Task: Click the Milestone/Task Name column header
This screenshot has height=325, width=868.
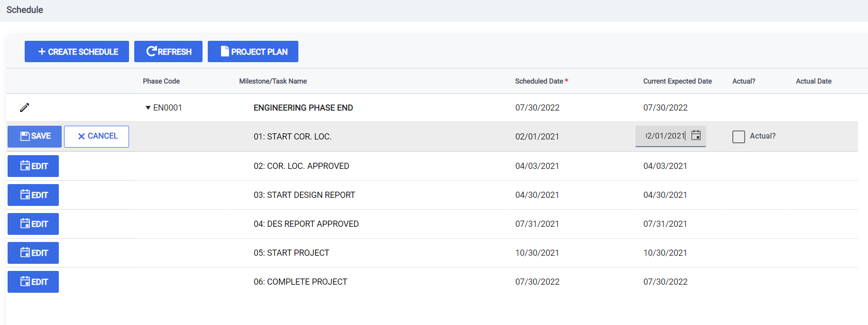Action: point(273,81)
